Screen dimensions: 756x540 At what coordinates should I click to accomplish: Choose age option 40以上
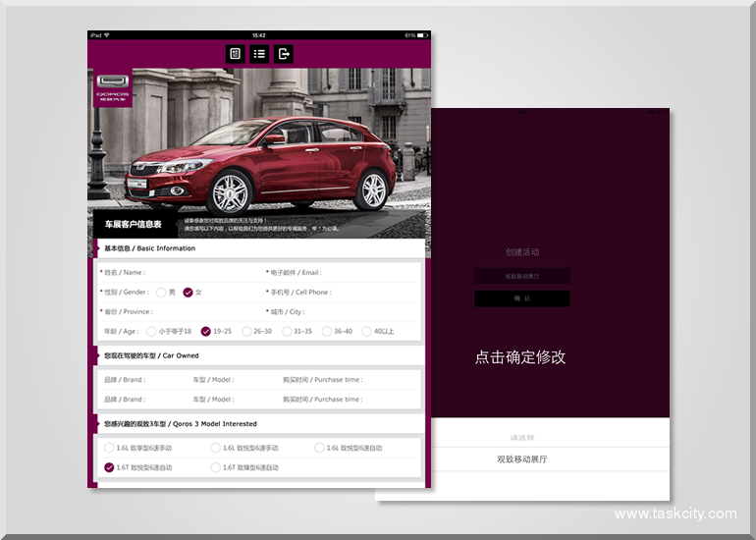[367, 331]
